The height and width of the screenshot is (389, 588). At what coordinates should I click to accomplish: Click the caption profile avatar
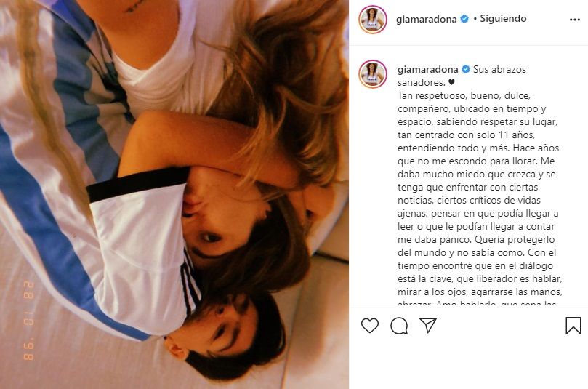(372, 74)
